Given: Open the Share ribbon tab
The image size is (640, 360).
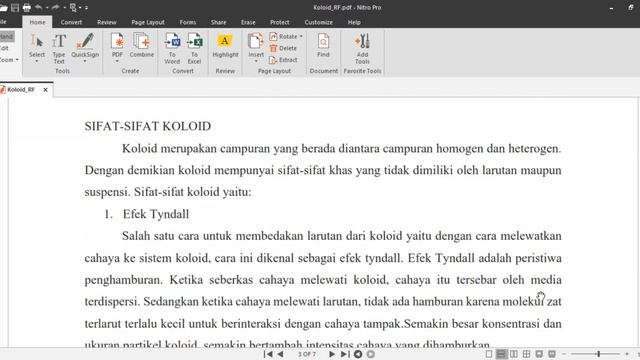Looking at the screenshot, I should [x=218, y=22].
